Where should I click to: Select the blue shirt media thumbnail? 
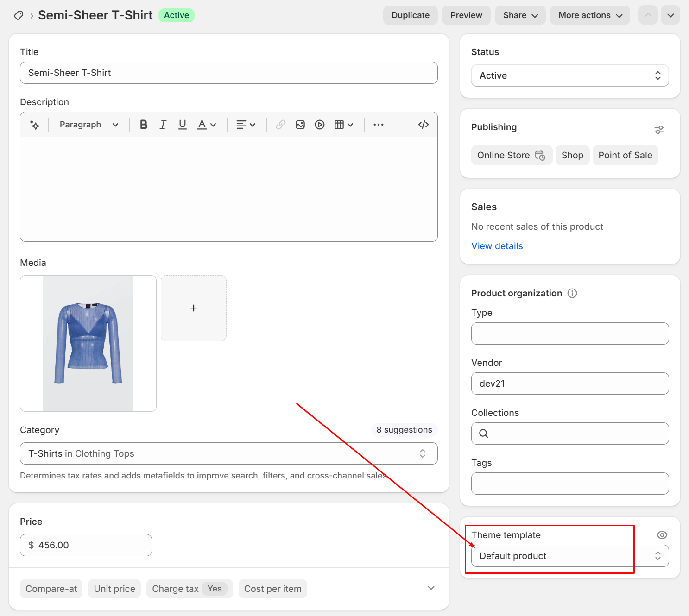pos(88,343)
